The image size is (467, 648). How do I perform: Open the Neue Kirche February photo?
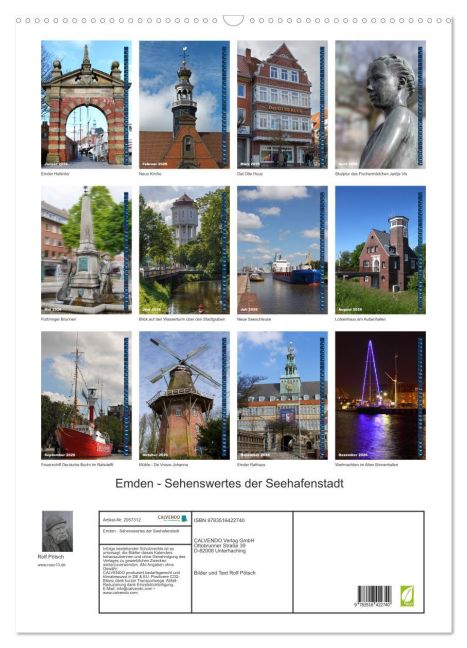(184, 104)
